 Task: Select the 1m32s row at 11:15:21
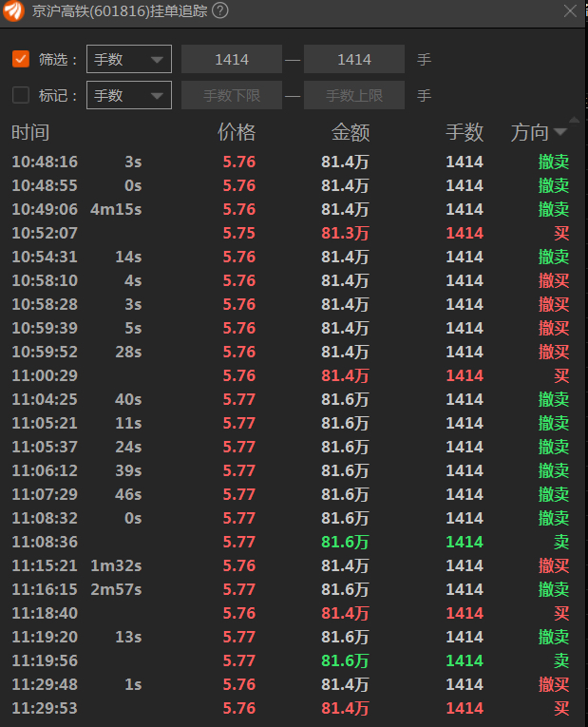click(291, 565)
